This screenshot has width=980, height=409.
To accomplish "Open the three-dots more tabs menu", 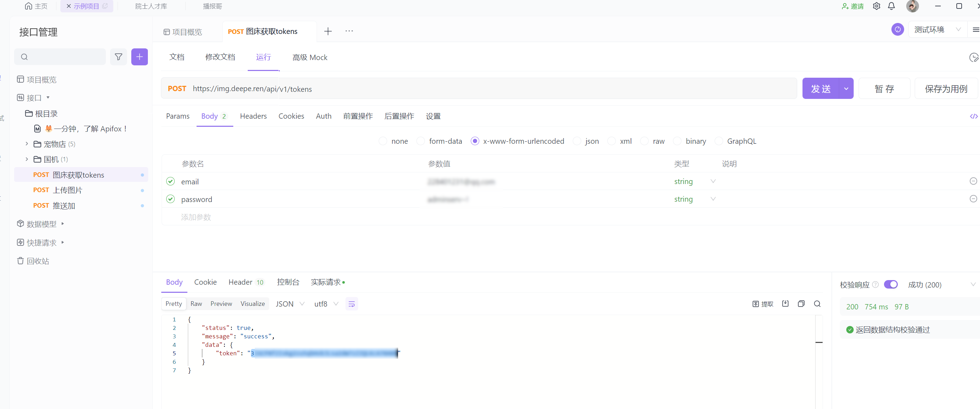I will click(349, 31).
